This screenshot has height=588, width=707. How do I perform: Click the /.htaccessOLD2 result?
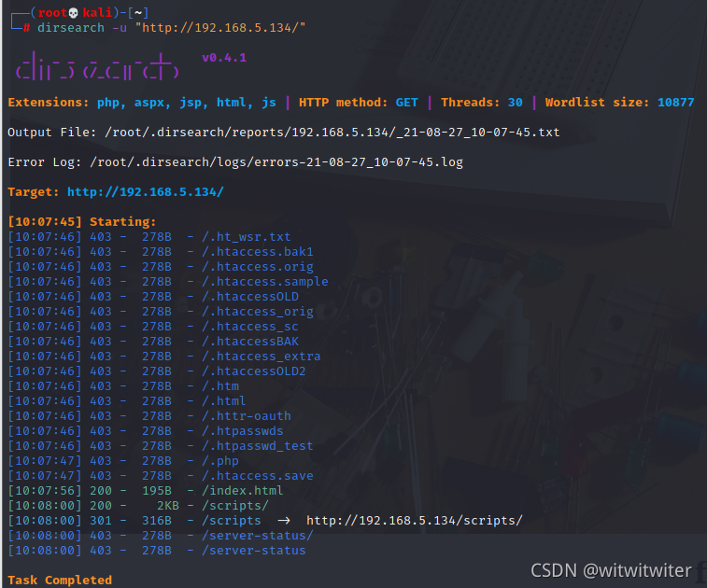click(254, 371)
